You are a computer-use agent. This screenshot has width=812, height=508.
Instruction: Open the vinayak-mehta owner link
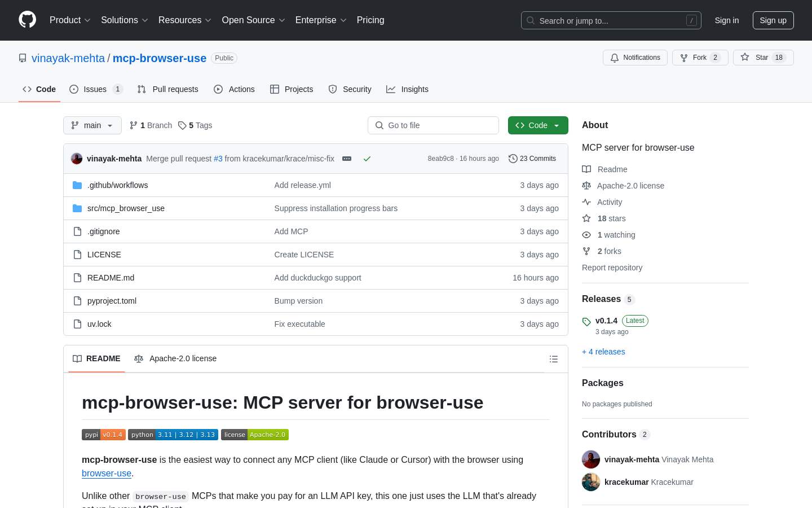click(68, 58)
